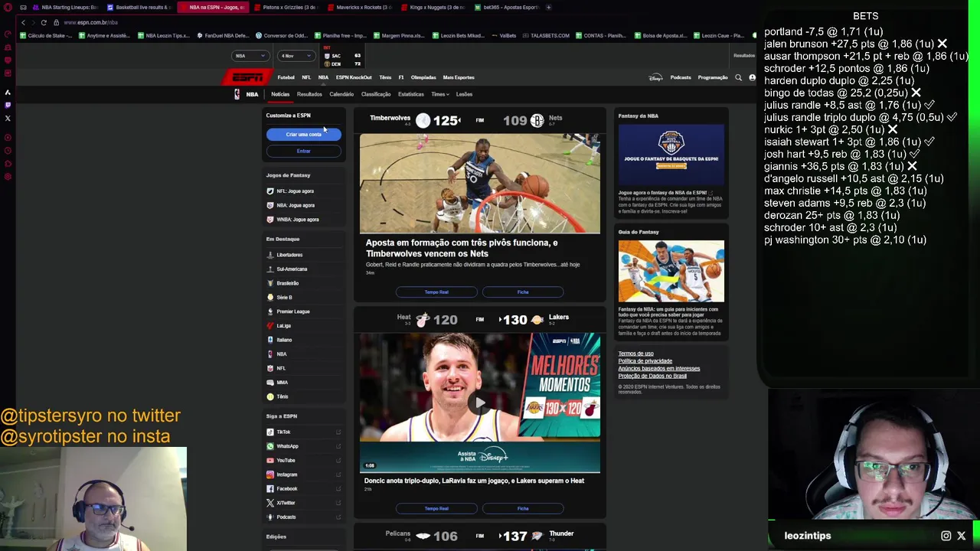Click the Premier League icon in Em Destaque
The width and height of the screenshot is (980, 551).
(x=270, y=311)
